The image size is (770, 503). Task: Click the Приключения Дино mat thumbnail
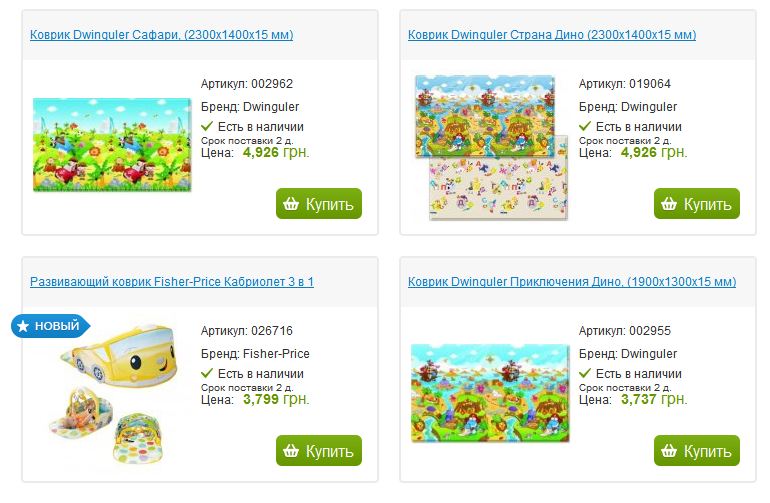click(x=490, y=392)
